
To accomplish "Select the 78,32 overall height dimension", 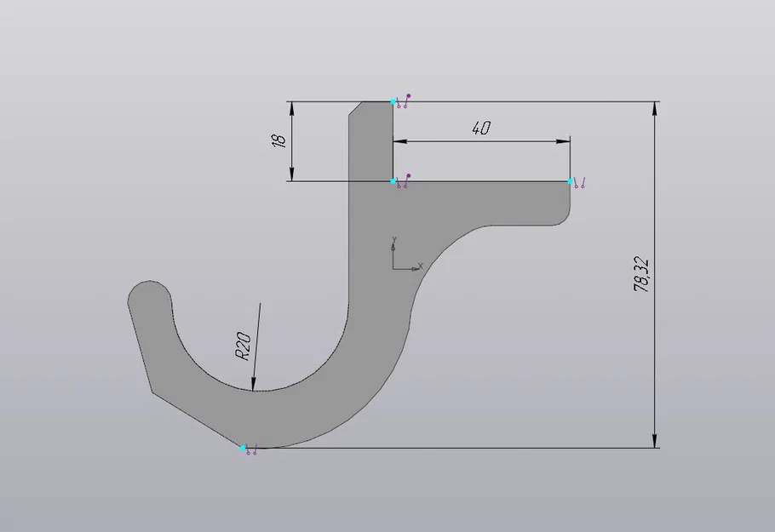I will click(x=641, y=275).
